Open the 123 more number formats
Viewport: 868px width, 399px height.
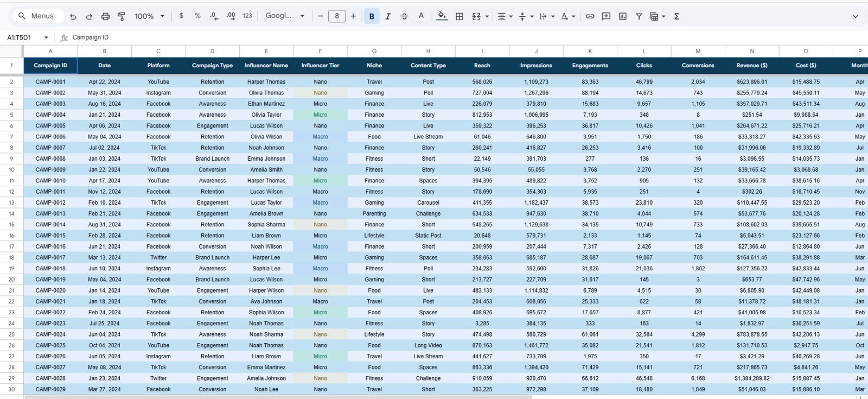tap(247, 16)
